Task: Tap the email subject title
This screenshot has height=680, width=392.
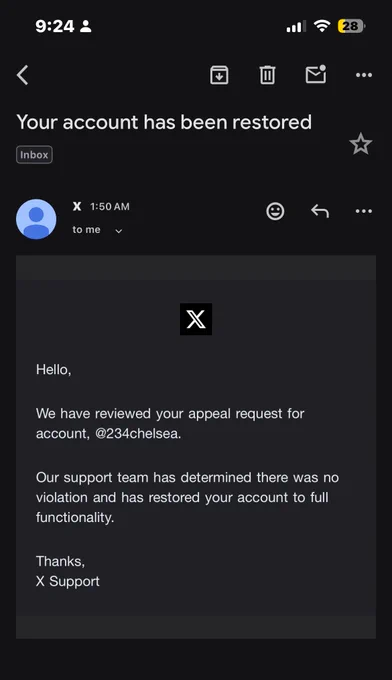Action: tap(164, 122)
